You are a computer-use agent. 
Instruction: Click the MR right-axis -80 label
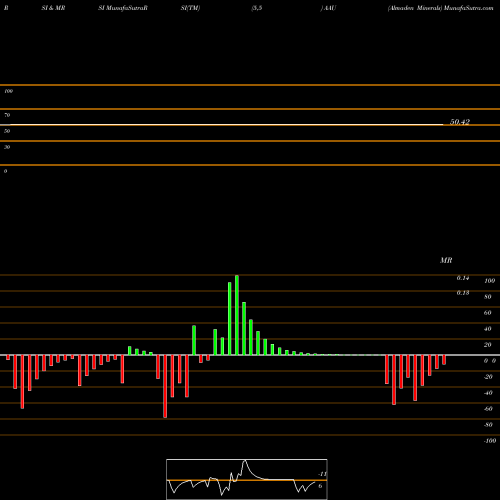coord(488,425)
